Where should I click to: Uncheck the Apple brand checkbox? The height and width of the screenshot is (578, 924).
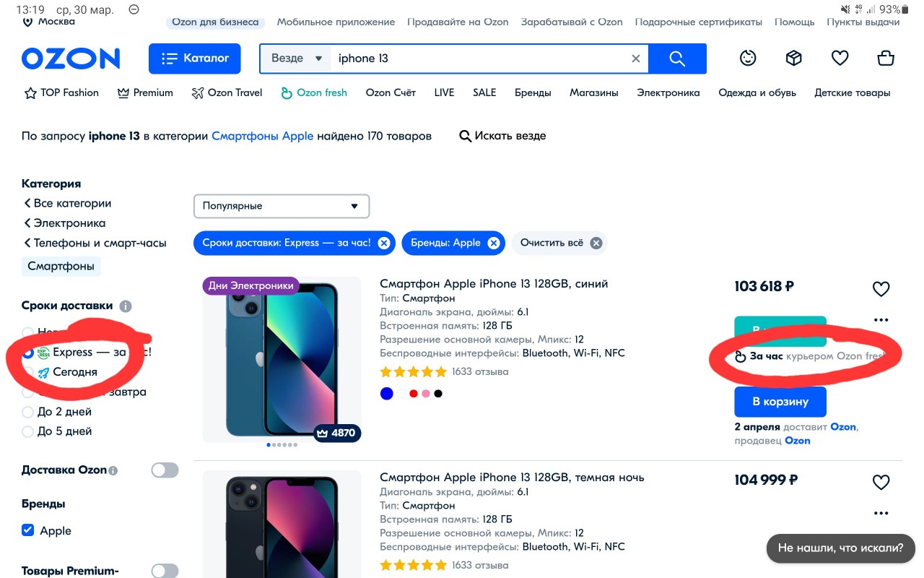coord(28,530)
